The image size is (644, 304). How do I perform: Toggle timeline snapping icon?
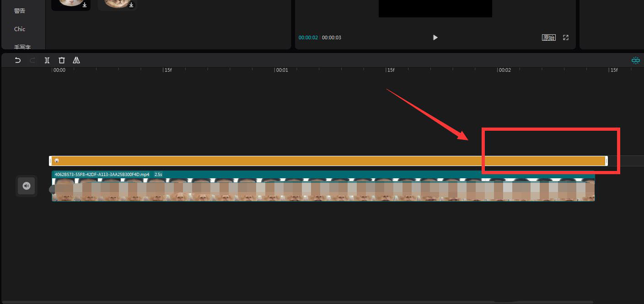coord(635,60)
